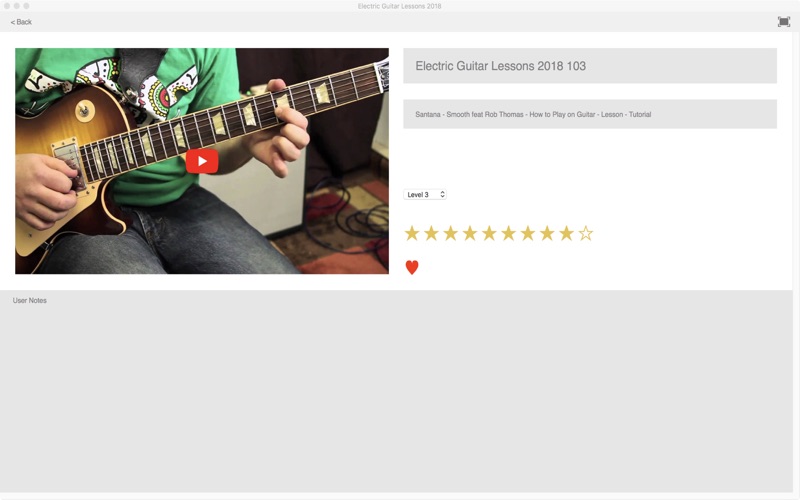The width and height of the screenshot is (800, 500).
Task: Go back using the Back button
Action: [x=21, y=22]
